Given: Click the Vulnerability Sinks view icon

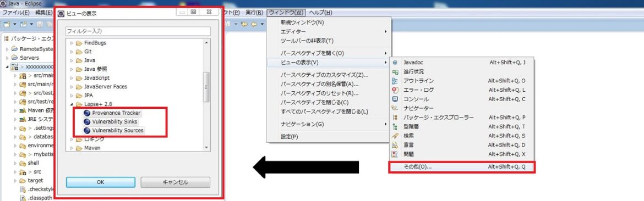Looking at the screenshot, I should tap(86, 121).
